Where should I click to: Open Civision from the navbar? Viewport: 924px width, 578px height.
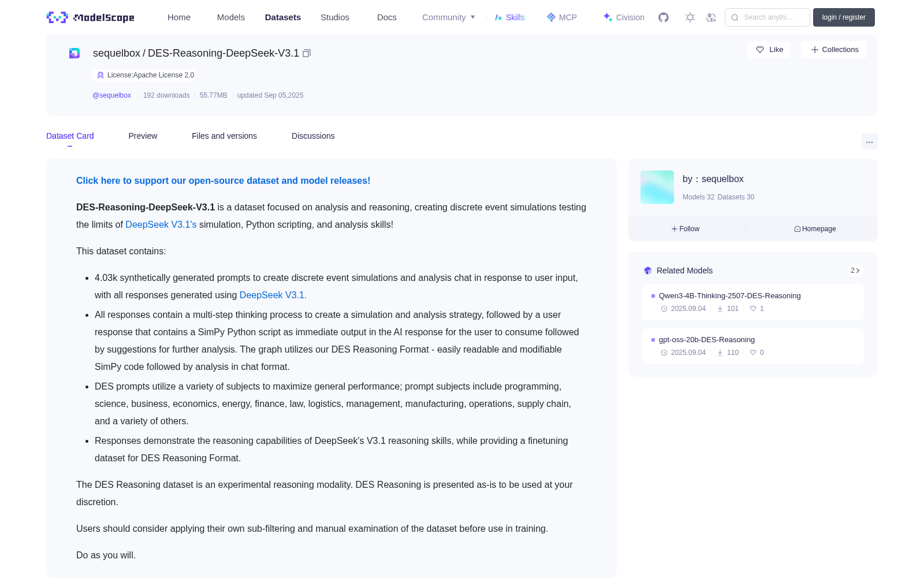624,17
